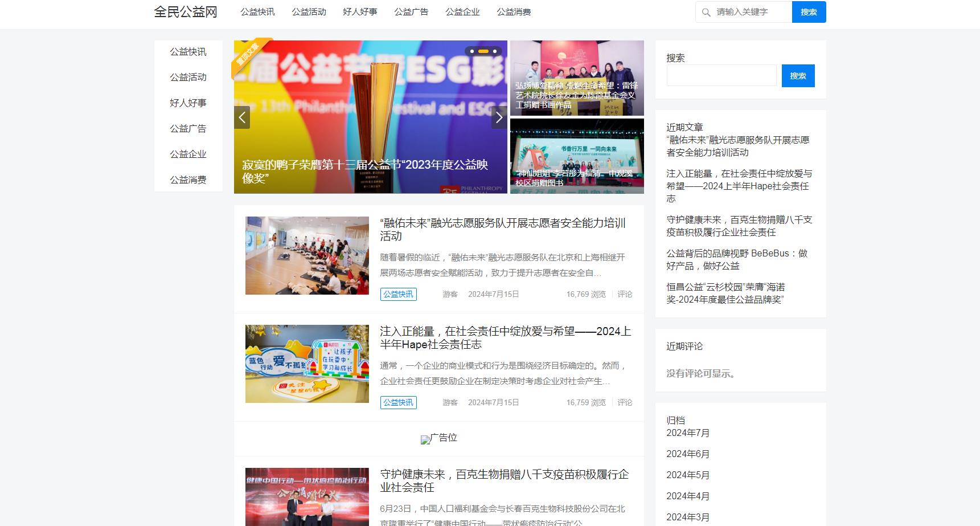Viewport: 980px width, 526px height.
Task: Open recent post 融佑未来 in sidebar
Action: 738,146
